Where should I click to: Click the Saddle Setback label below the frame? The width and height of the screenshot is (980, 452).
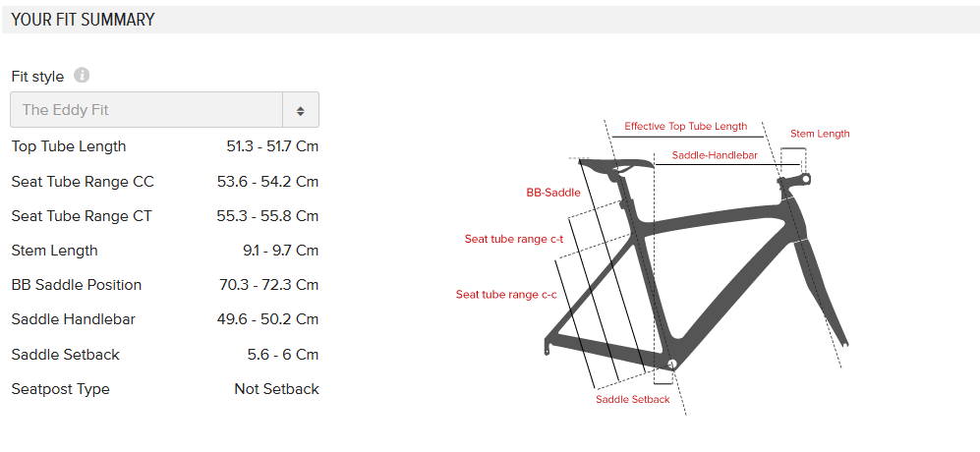pyautogui.click(x=632, y=399)
